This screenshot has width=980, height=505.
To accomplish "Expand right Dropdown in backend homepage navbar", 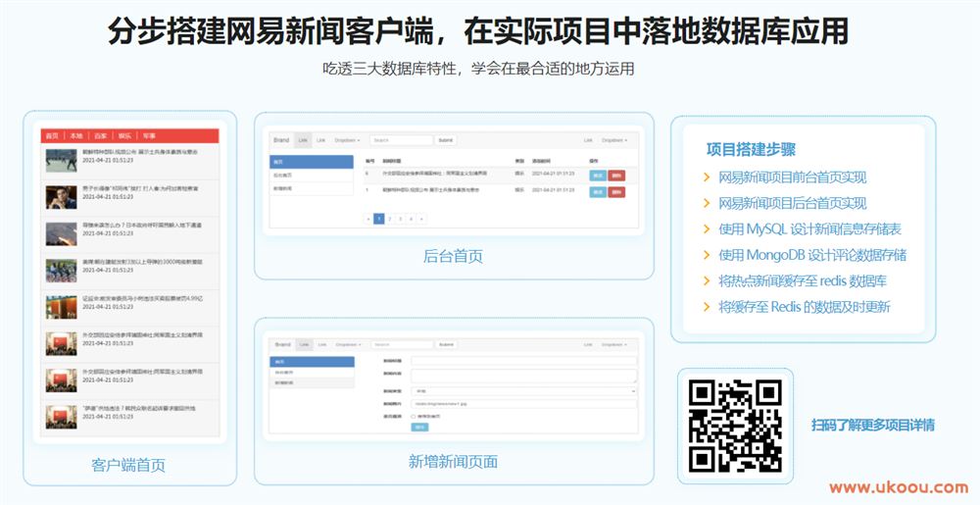I will [x=615, y=140].
